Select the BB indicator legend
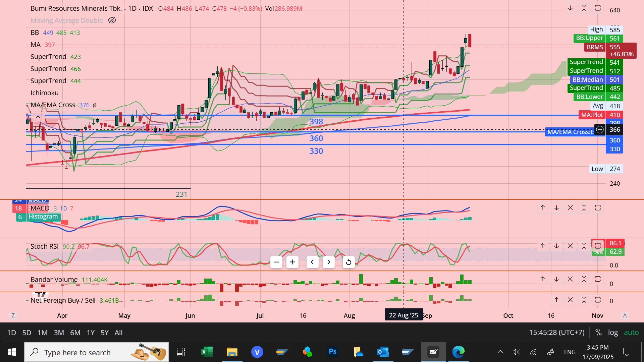Image resolution: width=644 pixels, height=362 pixels. (x=35, y=33)
